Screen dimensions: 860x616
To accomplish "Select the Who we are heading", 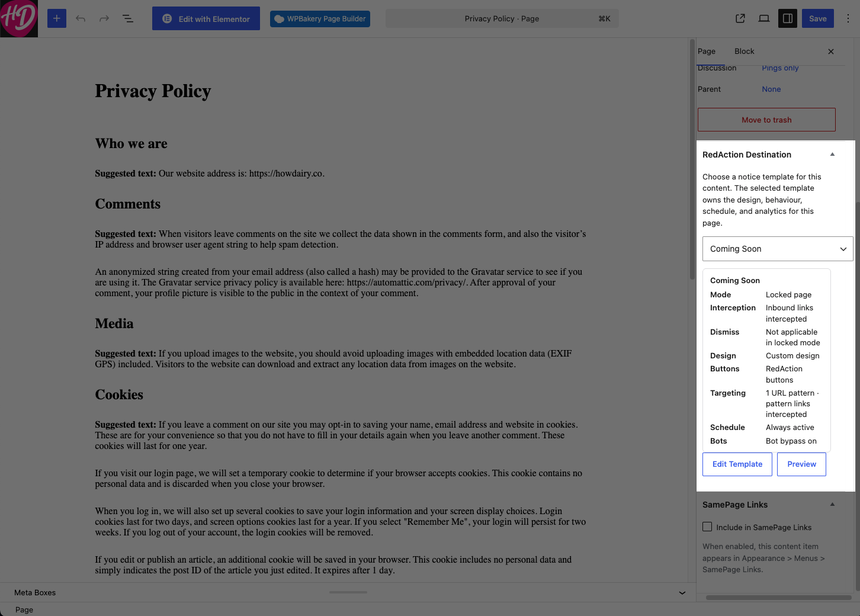I will point(131,144).
